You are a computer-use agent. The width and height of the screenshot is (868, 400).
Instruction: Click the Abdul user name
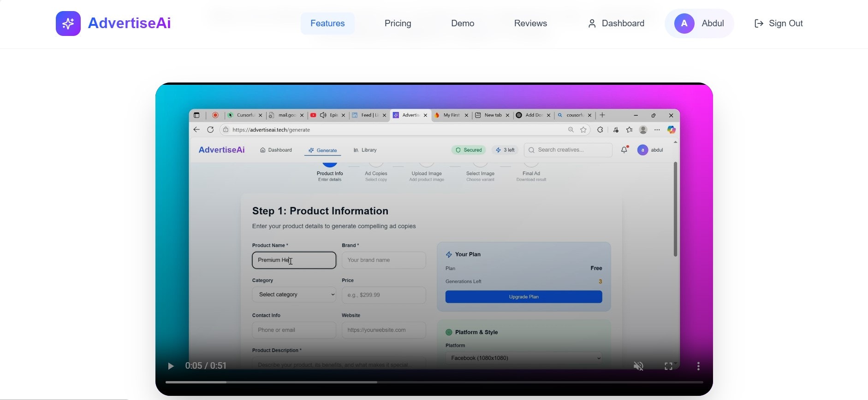point(713,24)
